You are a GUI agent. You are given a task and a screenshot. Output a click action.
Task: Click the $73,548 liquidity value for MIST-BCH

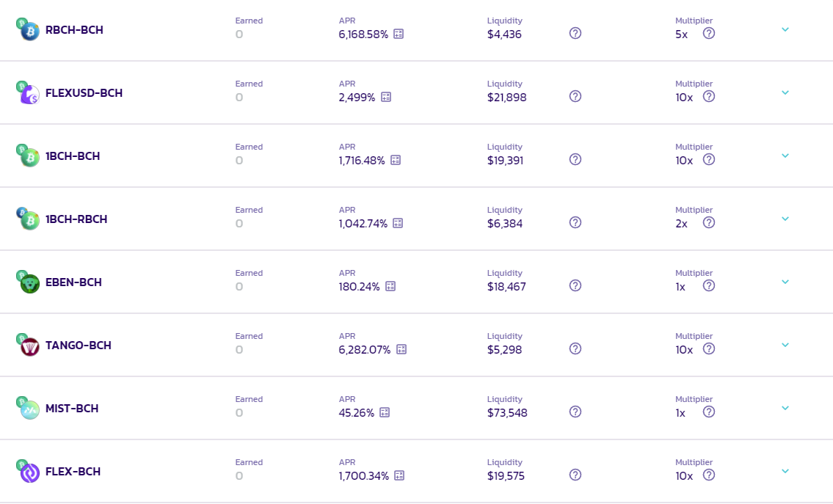coord(507,412)
